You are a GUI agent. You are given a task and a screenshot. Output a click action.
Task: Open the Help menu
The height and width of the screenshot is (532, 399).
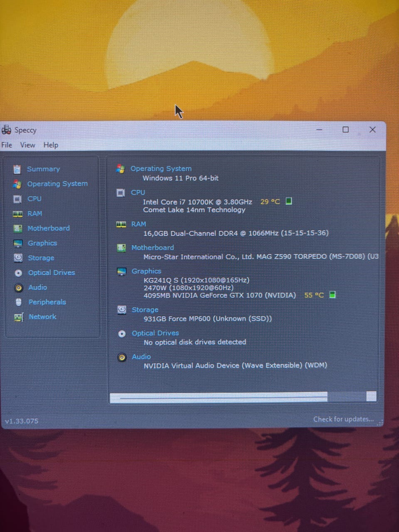pos(51,145)
